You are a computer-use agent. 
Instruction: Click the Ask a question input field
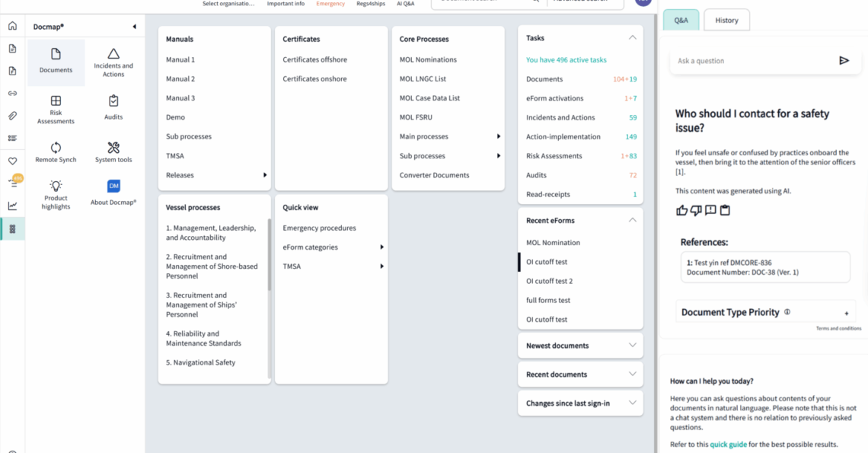pyautogui.click(x=750, y=61)
